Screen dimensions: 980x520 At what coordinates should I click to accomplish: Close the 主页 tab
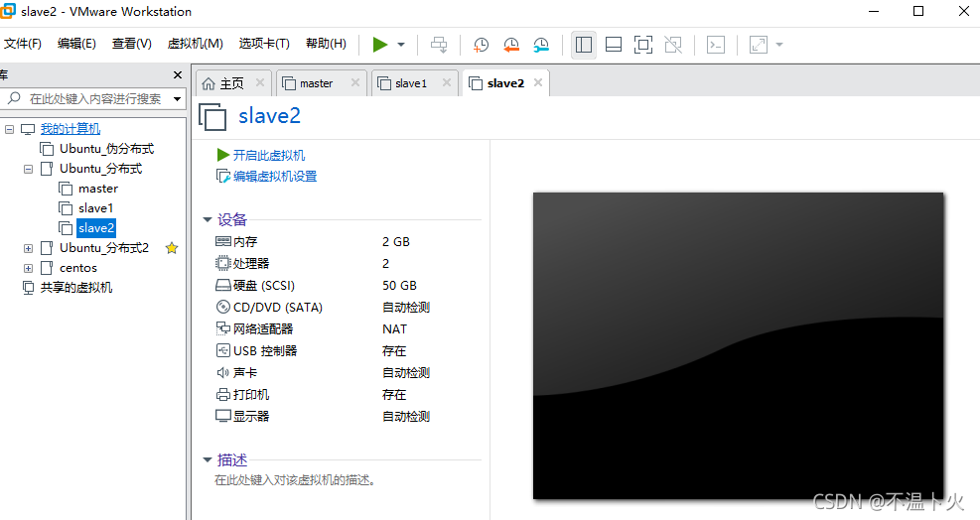pyautogui.click(x=260, y=82)
